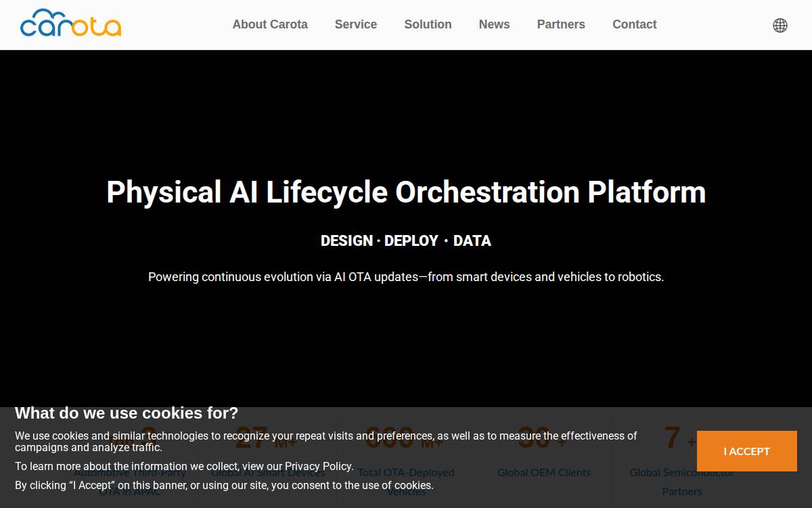The height and width of the screenshot is (508, 812).
Task: Click the 'What do we use cookies for?' heading
Action: click(x=127, y=413)
